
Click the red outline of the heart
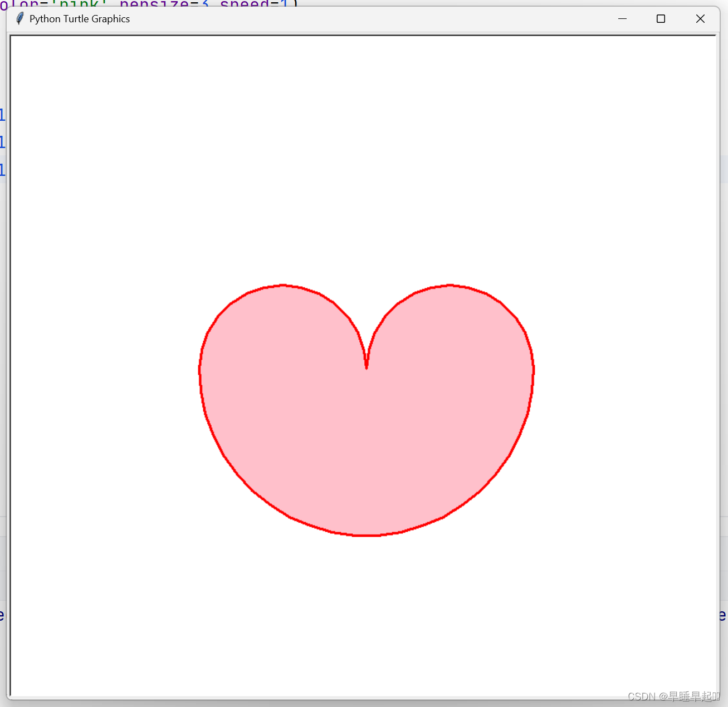coord(201,373)
